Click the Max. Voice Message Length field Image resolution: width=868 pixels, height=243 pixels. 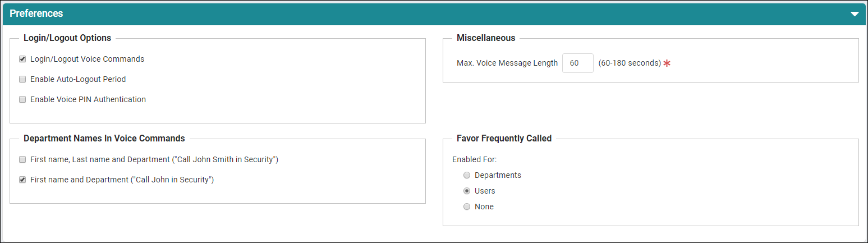pyautogui.click(x=577, y=63)
